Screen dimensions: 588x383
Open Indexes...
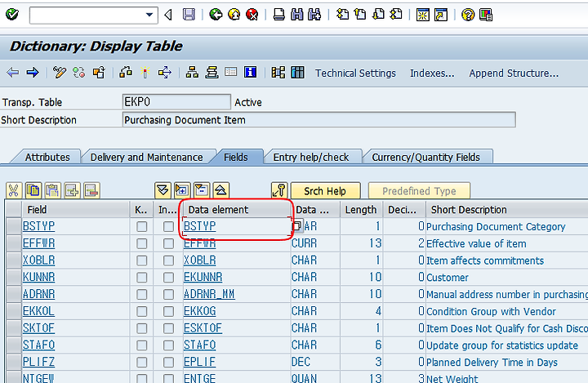pos(432,73)
